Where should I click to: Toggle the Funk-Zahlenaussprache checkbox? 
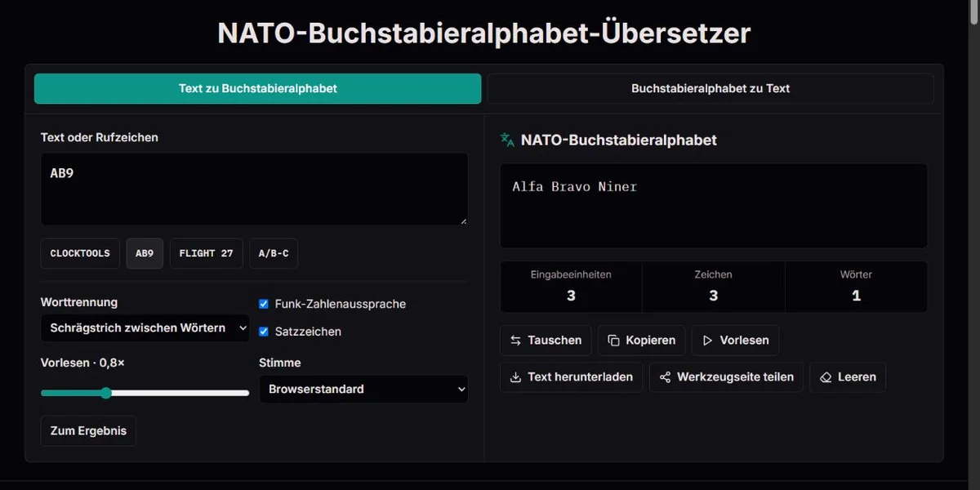point(264,304)
